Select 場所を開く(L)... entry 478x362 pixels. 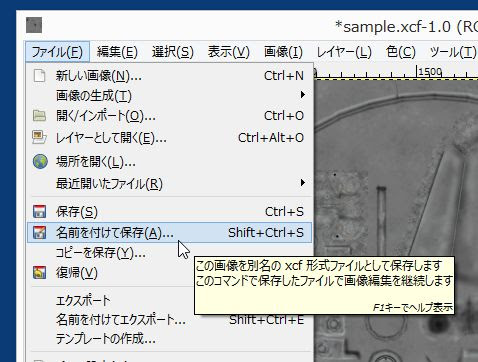tap(169, 162)
